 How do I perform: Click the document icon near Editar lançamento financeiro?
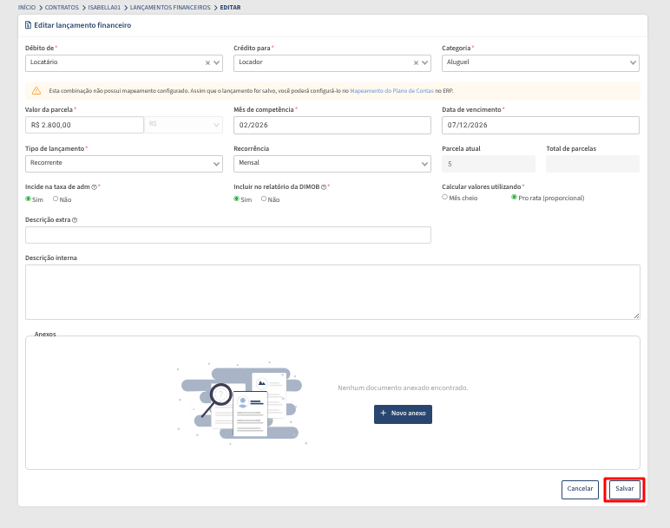tap(28, 25)
